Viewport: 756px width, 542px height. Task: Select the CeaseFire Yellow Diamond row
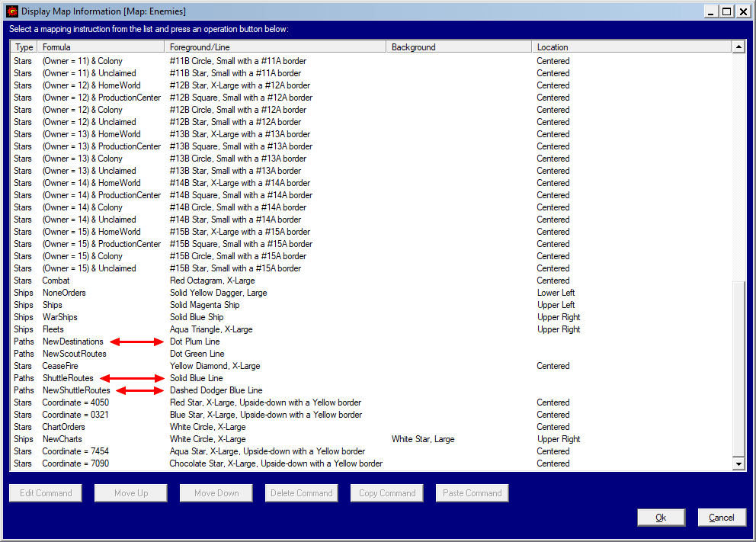(x=60, y=366)
